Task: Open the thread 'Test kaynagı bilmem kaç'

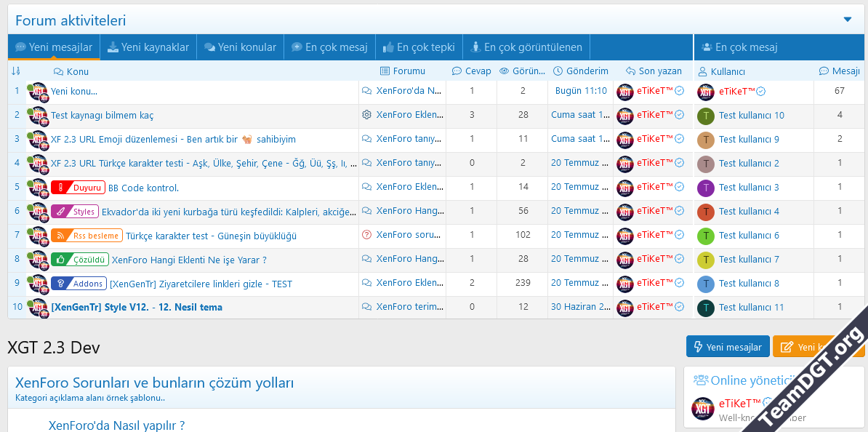Action: pyautogui.click(x=103, y=115)
